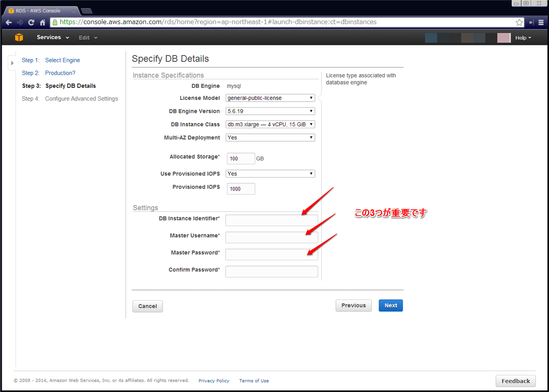Expand the left sidebar arrow handle
The width and height of the screenshot is (549, 392).
(12, 63)
